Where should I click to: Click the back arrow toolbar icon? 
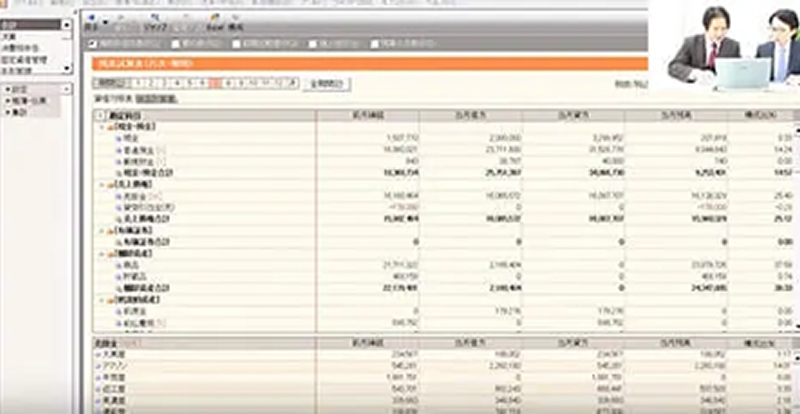pos(92,19)
